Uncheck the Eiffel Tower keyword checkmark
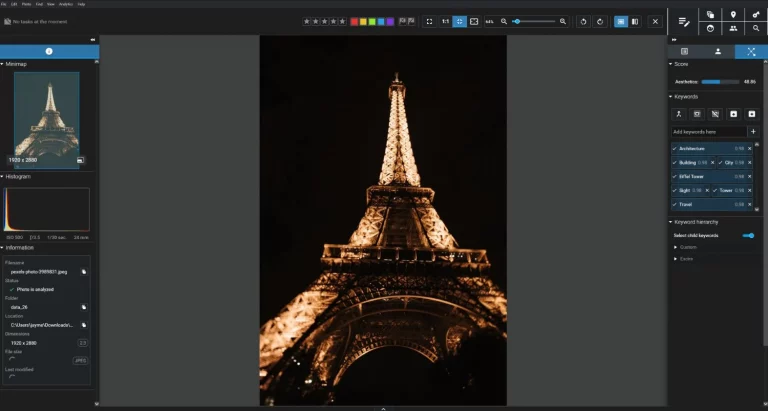 (675, 176)
